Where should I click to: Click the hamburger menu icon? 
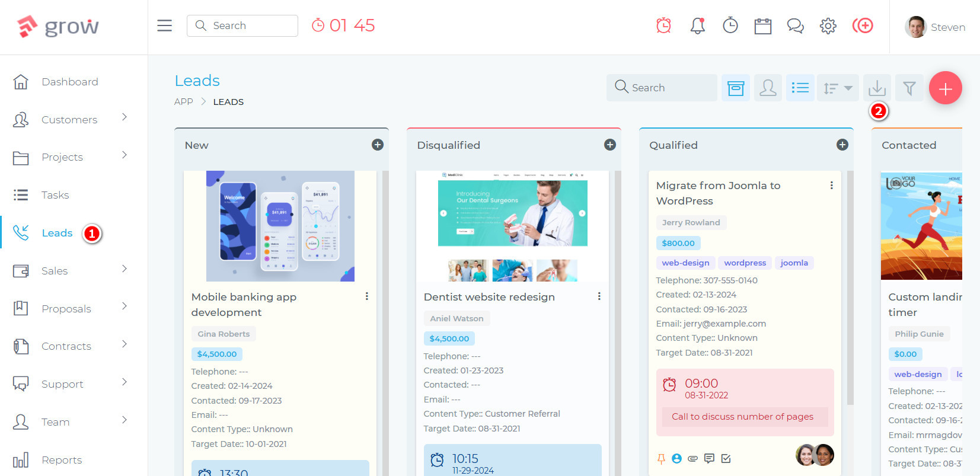pyautogui.click(x=164, y=25)
